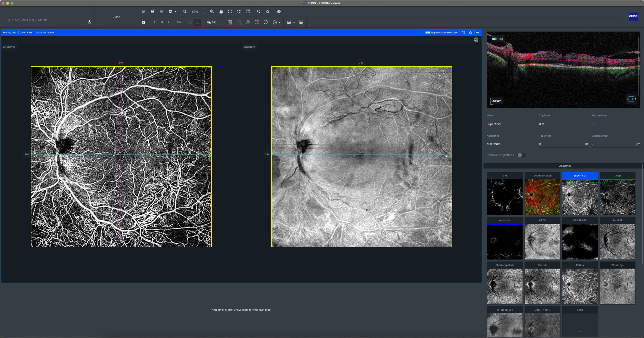Go to previous page arrow
The height and width of the screenshot is (338, 644).
154,22
